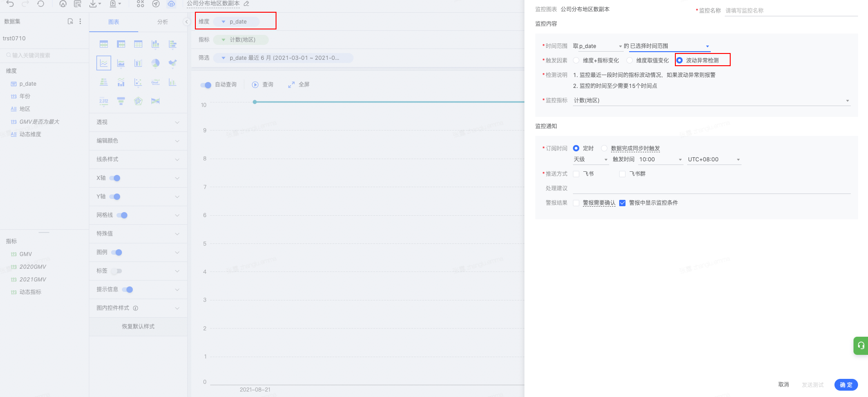
Task: Select the pie chart type icon
Action: [x=155, y=63]
